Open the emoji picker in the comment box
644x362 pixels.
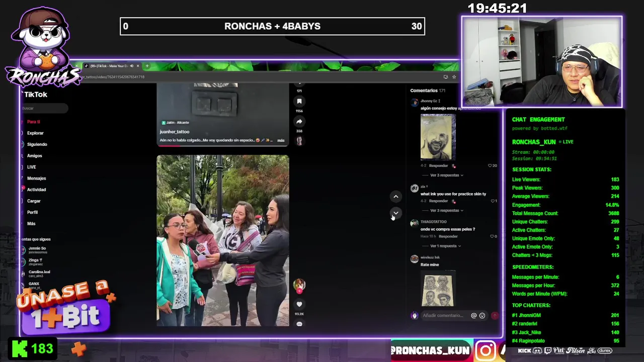pos(482,316)
